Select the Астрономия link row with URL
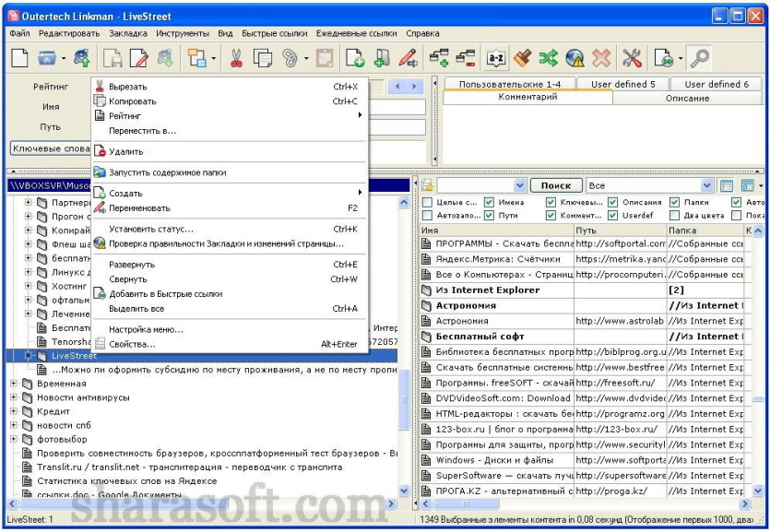Viewport: 770px width, 532px height. coord(583,321)
